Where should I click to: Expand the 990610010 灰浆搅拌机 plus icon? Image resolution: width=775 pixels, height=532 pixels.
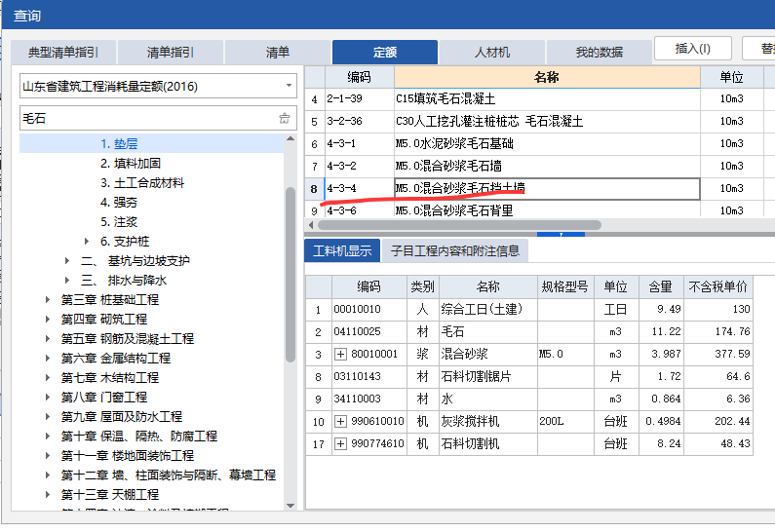click(x=340, y=421)
